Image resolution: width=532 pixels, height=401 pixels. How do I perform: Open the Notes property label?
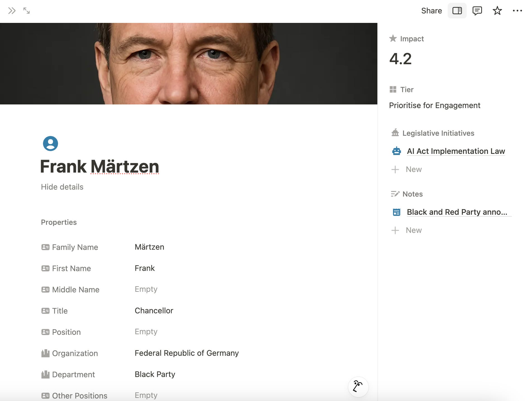coord(413,194)
